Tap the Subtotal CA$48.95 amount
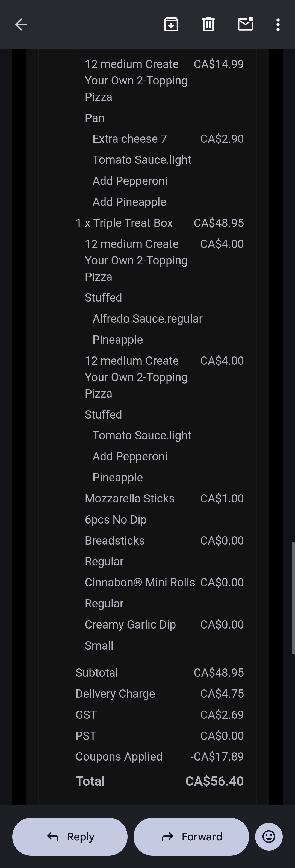This screenshot has height=868, width=295. click(219, 673)
